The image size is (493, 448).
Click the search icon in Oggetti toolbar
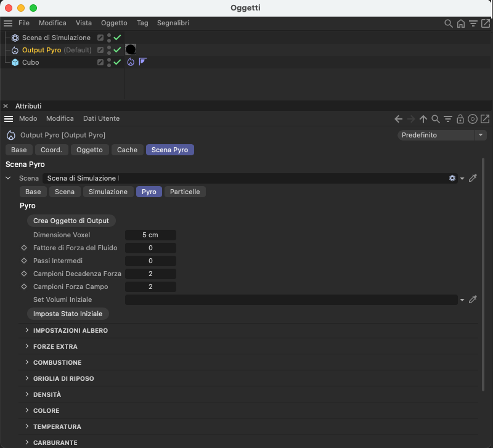tap(449, 23)
